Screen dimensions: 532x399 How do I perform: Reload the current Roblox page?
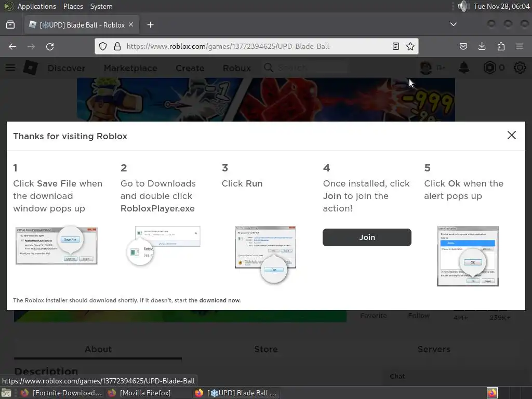pyautogui.click(x=50, y=46)
